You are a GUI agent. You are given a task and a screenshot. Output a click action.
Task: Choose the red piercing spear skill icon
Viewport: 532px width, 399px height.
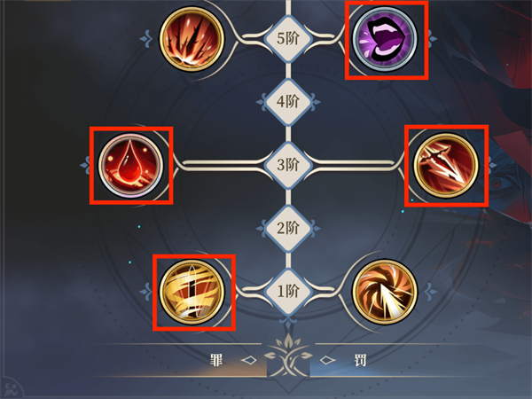(x=446, y=165)
